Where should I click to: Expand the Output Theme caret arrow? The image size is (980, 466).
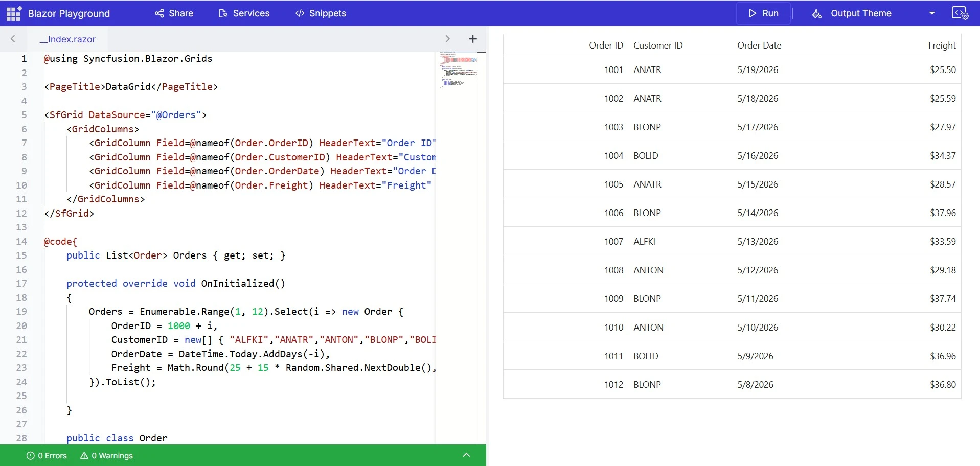[x=932, y=13]
